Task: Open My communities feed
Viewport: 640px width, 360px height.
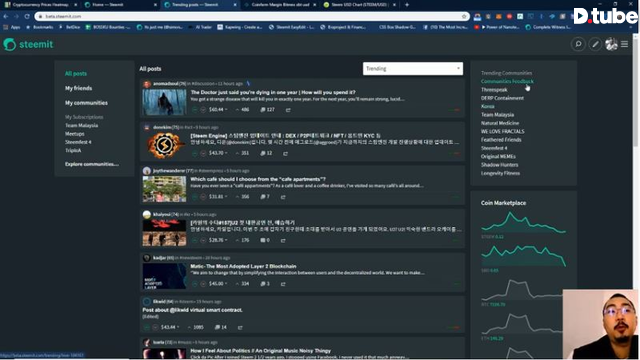Action: click(86, 103)
